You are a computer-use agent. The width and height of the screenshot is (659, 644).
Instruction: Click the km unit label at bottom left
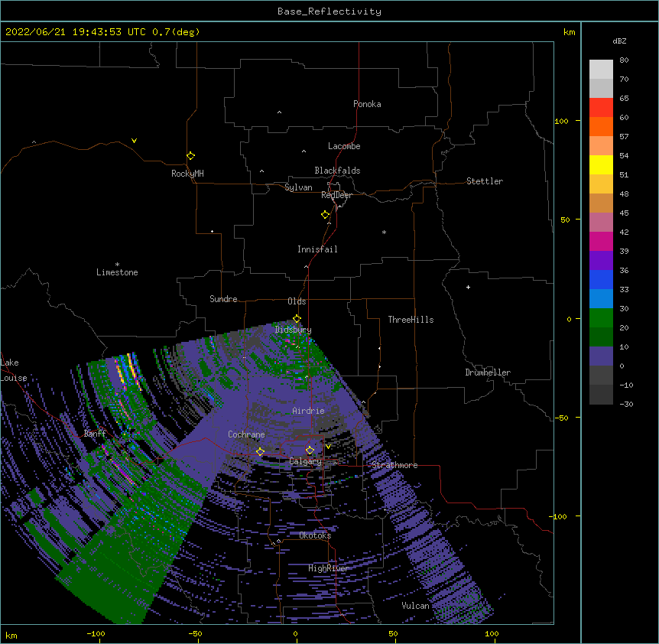[x=11, y=636]
